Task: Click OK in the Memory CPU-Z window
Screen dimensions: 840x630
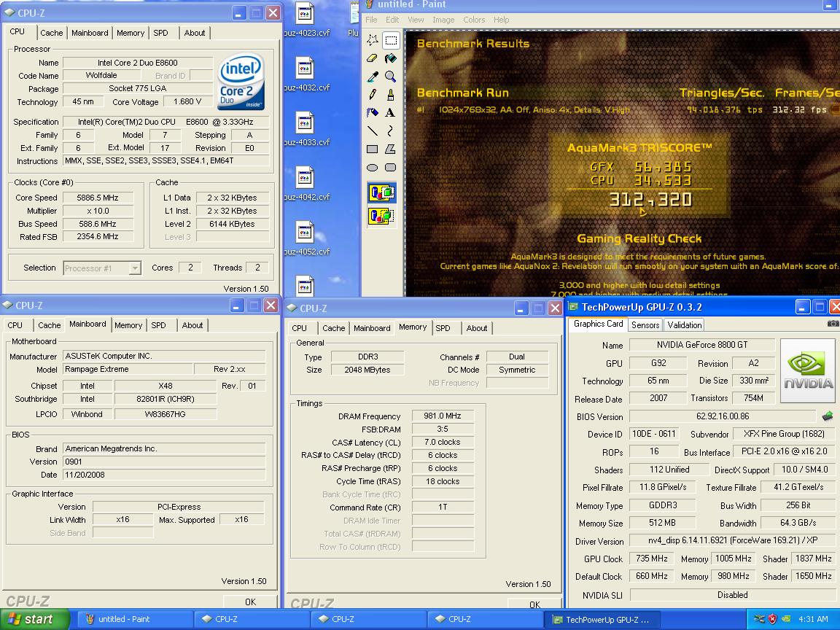Action: click(534, 604)
